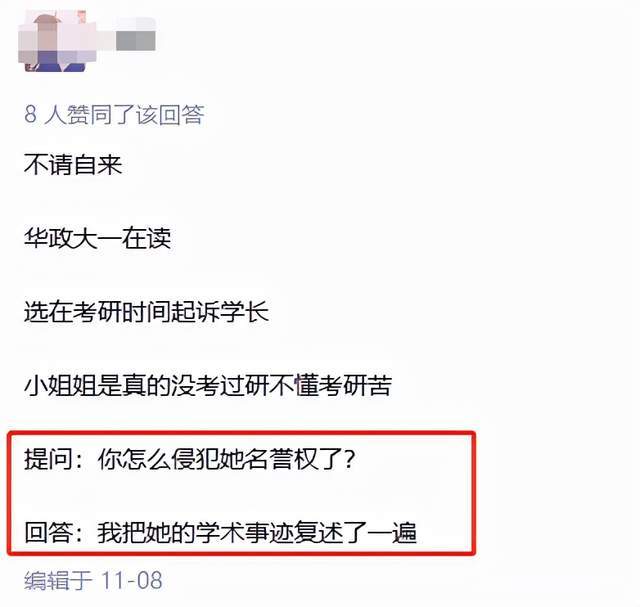640x607 pixels.
Task: Click the date "11-08" at the bottom
Action: click(x=131, y=580)
